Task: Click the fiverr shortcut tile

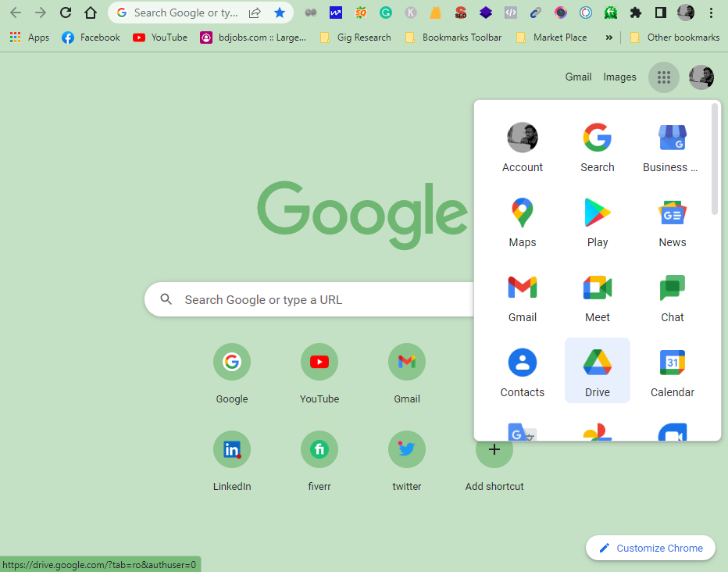Action: 319,460
